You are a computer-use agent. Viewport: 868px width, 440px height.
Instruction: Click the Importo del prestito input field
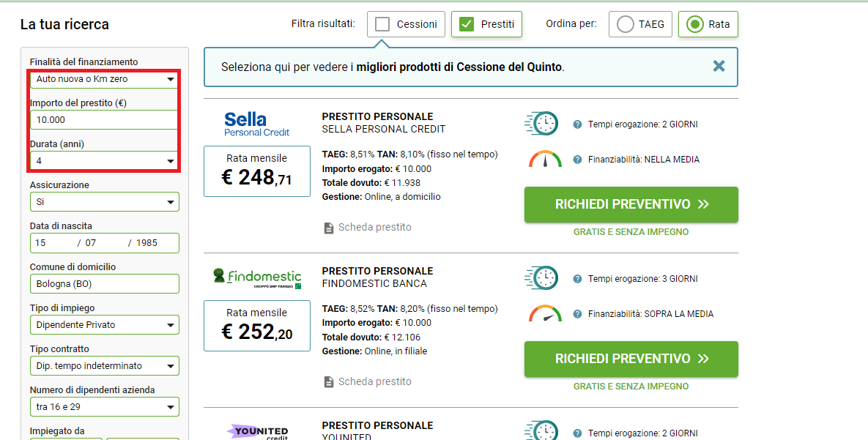coord(105,120)
